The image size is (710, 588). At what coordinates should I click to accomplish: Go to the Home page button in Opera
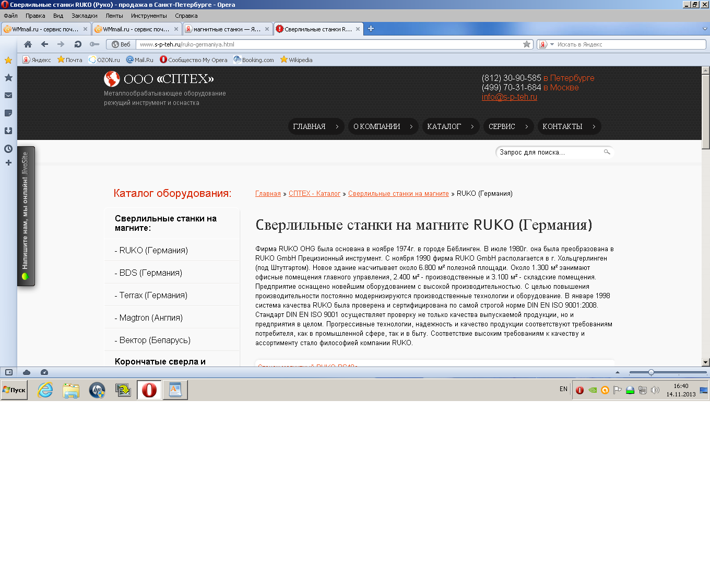(28, 44)
